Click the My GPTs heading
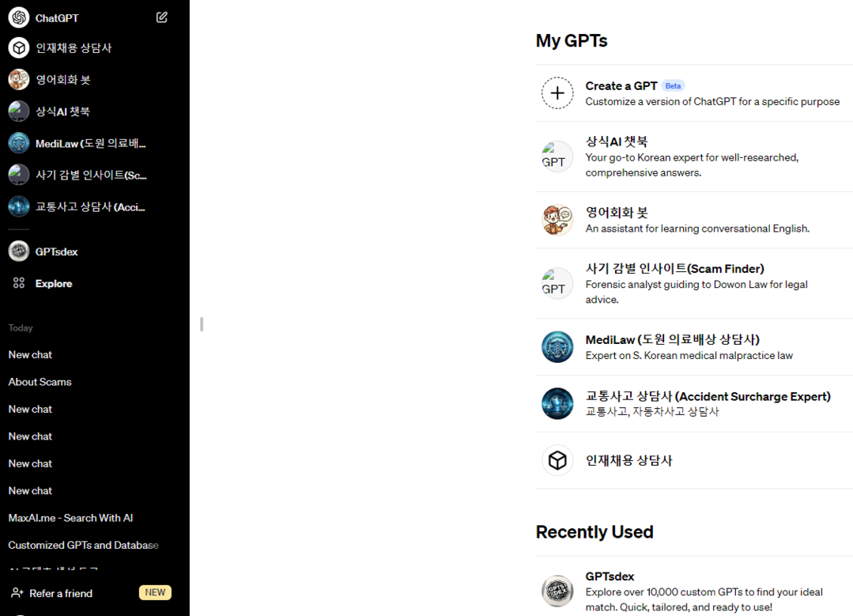Viewport: 853px width, 616px height. coord(572,41)
